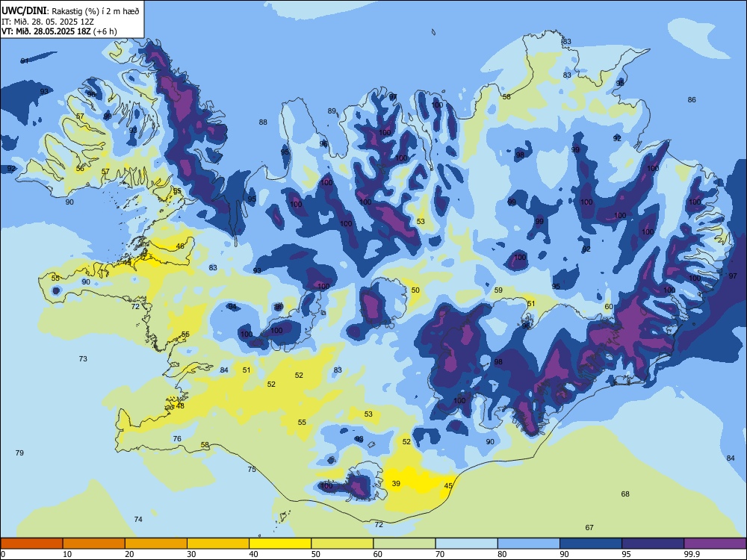Click the 50–60 pale yellow legend swatch
Image resolution: width=747 pixels, height=560 pixels.
342,544
